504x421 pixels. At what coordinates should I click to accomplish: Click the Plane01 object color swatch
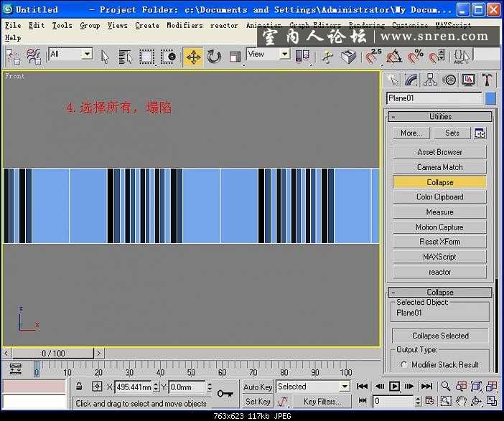(x=490, y=98)
